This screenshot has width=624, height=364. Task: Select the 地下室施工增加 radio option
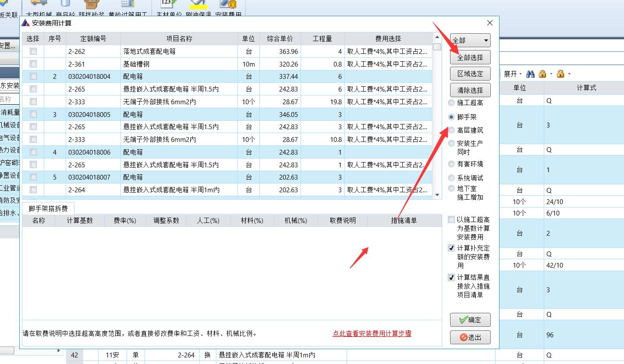[451, 188]
